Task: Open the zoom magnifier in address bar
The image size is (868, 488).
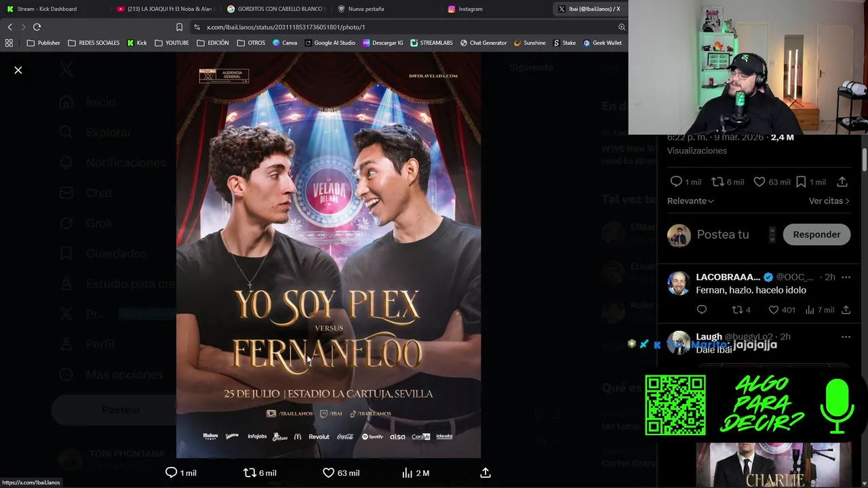Action: [621, 27]
